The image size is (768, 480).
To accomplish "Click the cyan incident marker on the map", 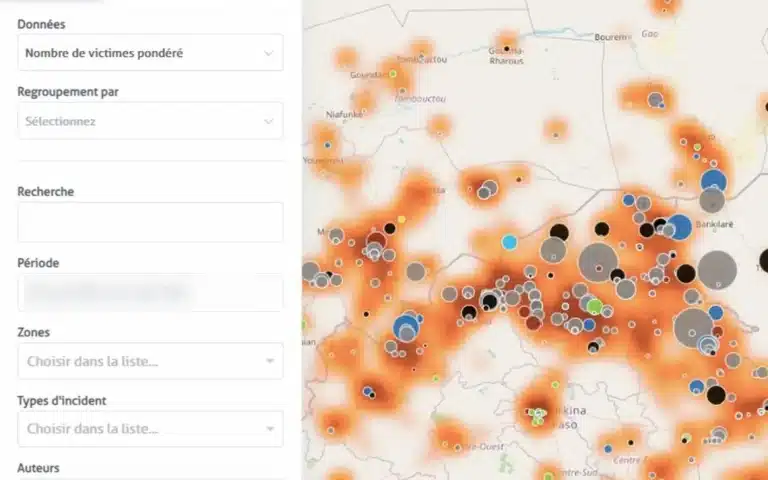I will [509, 242].
